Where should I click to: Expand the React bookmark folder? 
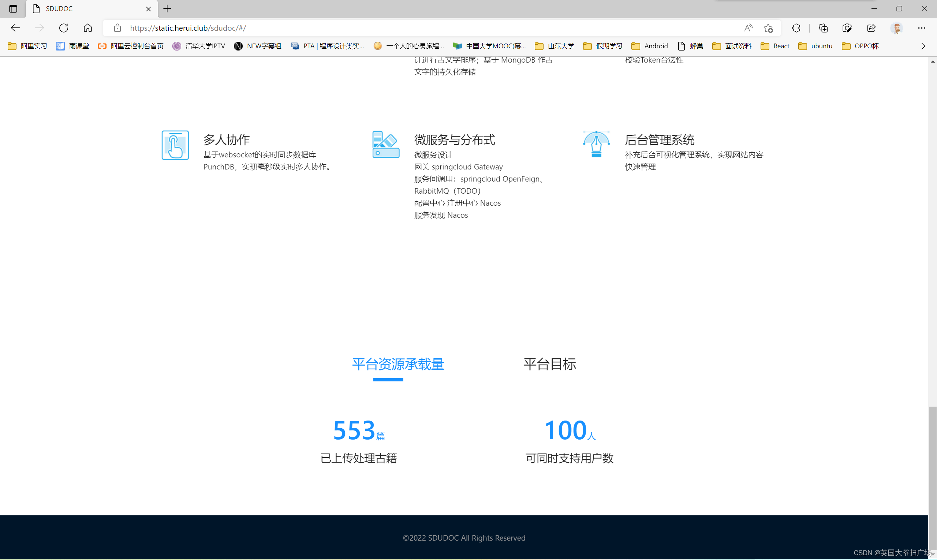pyautogui.click(x=775, y=46)
